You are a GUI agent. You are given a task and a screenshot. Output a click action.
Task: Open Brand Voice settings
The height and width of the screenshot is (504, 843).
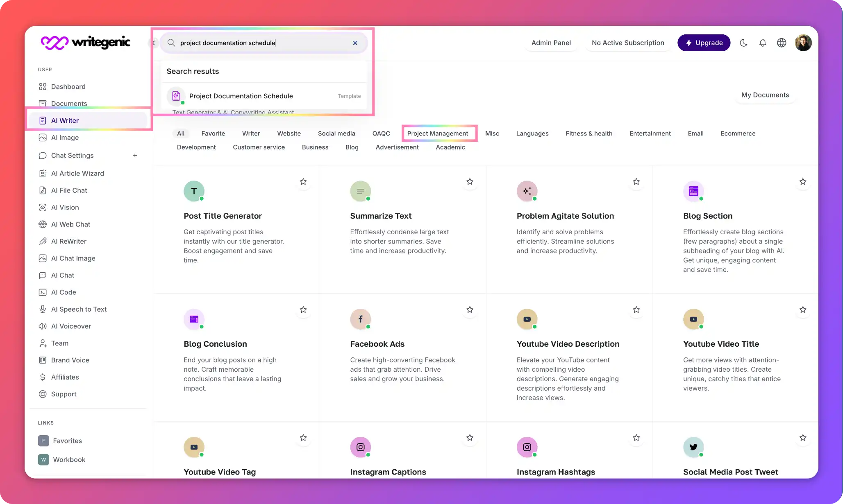click(70, 359)
